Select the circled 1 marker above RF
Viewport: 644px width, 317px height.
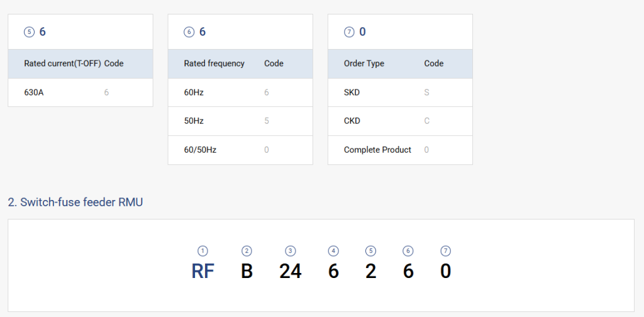click(203, 251)
